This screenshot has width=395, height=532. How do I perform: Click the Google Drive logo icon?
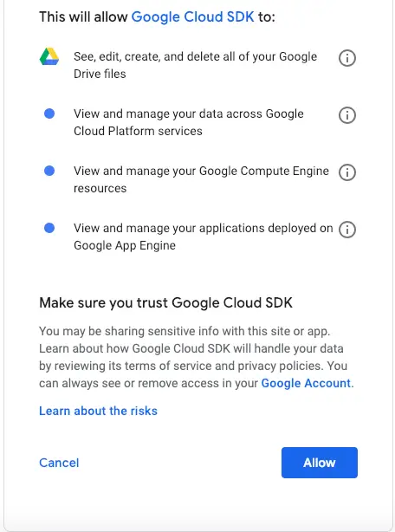[49, 56]
